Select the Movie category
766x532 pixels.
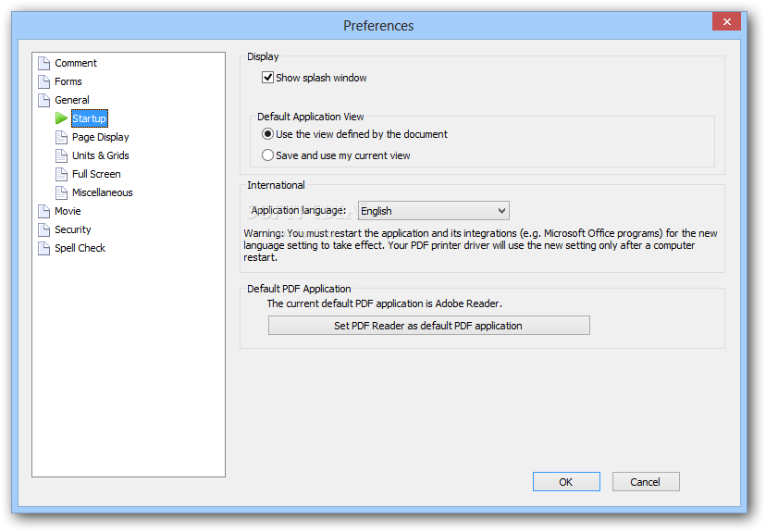(x=68, y=212)
